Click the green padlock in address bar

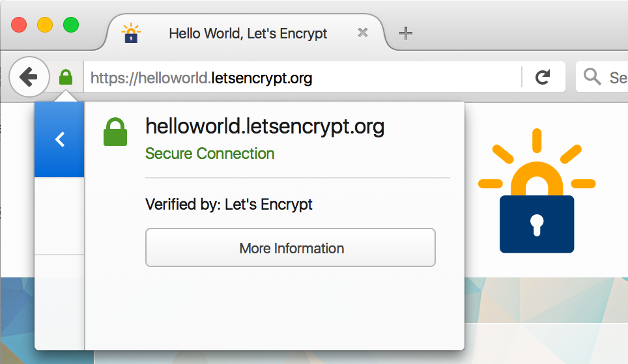pos(66,77)
